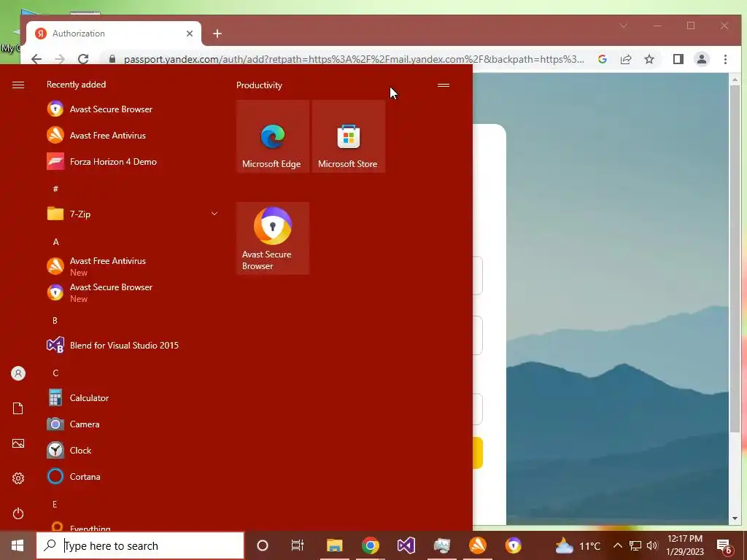This screenshot has width=747, height=560.
Task: Jump via the letter A header
Action: 55,242
